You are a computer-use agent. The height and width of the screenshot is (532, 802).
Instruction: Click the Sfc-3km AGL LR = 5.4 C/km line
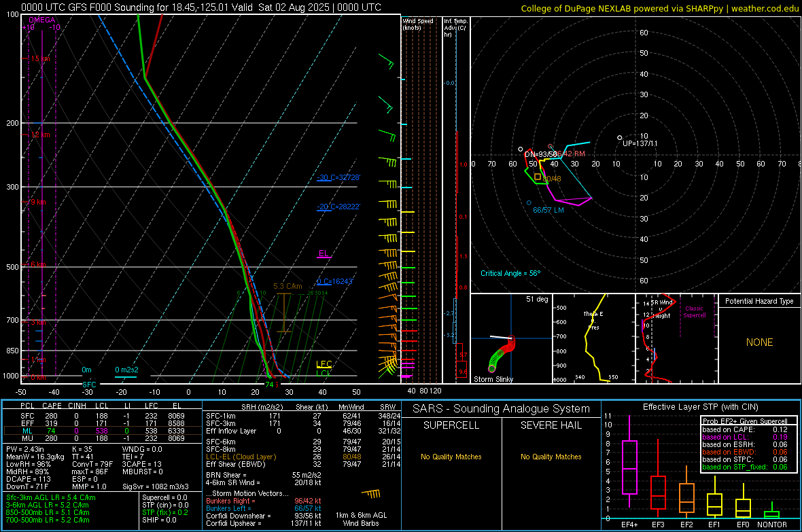pyautogui.click(x=51, y=497)
